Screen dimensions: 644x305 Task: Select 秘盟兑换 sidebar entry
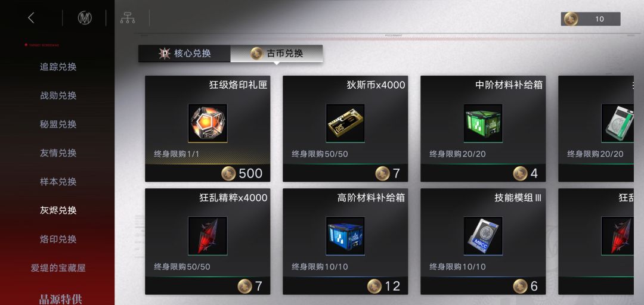tap(58, 125)
